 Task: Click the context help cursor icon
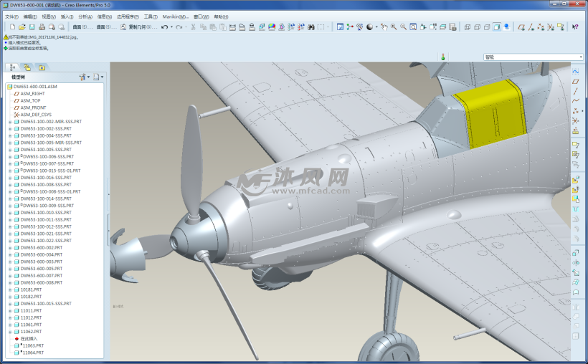point(575,27)
